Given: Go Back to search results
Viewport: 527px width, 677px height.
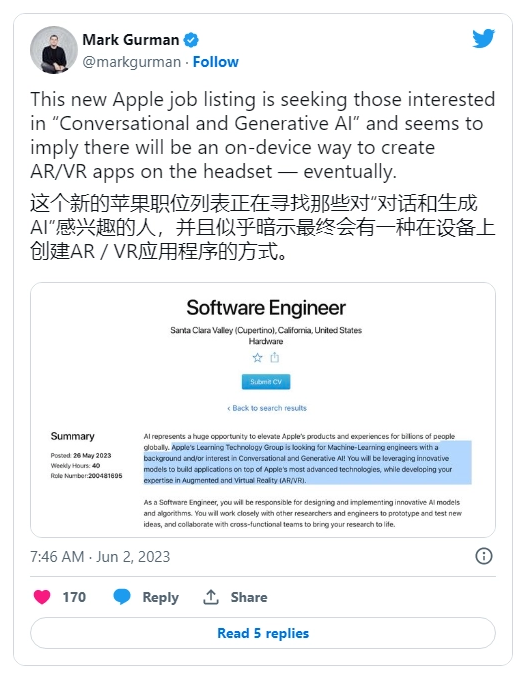Looking at the screenshot, I should pyautogui.click(x=267, y=408).
